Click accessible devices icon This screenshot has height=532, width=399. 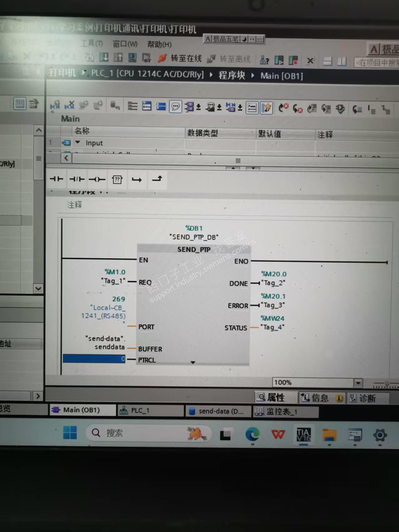point(265,60)
